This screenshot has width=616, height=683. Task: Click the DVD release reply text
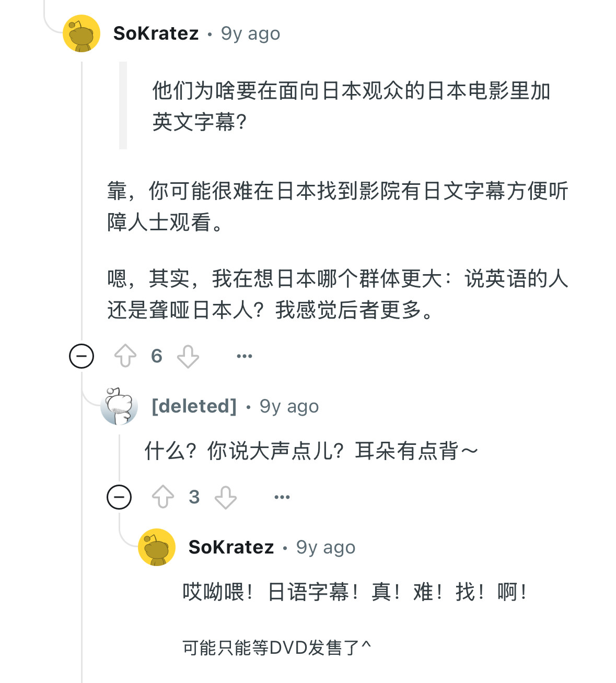[x=276, y=648]
